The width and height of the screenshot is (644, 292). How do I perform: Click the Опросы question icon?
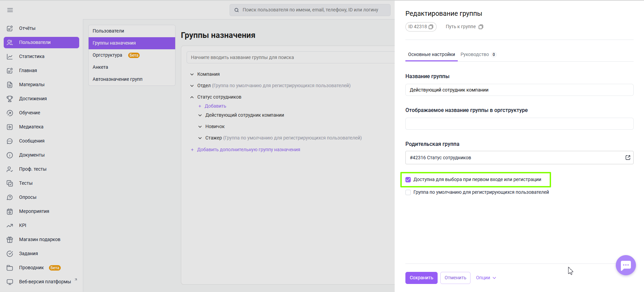coord(10,197)
